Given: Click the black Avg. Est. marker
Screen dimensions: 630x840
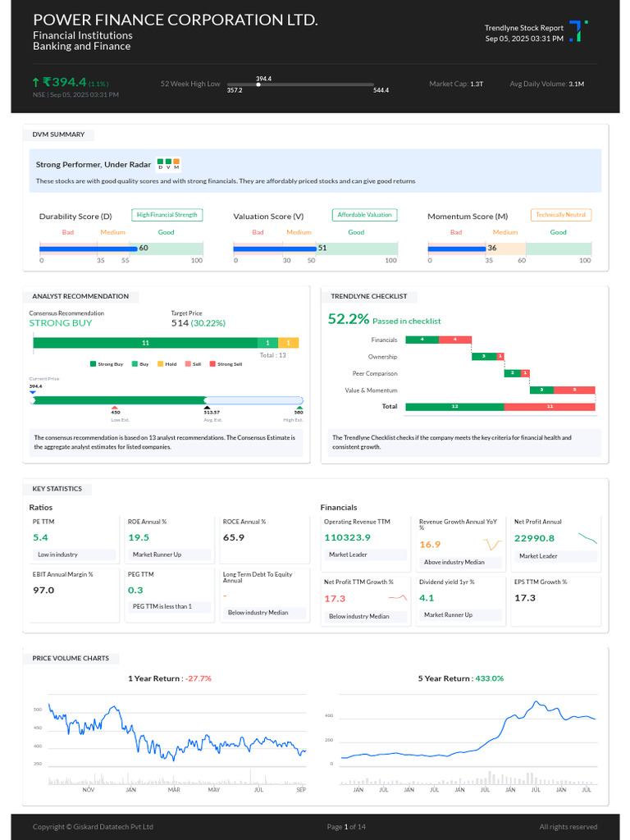Looking at the screenshot, I should point(208,408).
